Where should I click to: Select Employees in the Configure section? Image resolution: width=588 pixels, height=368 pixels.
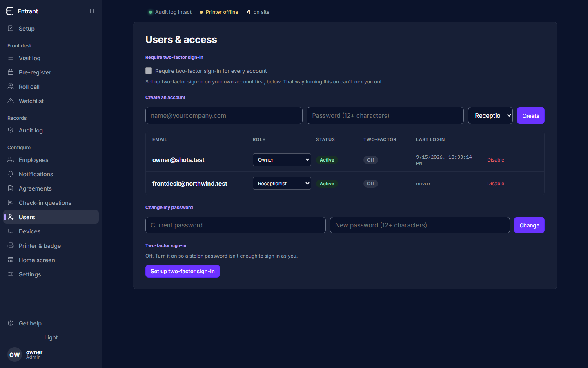coord(51,160)
